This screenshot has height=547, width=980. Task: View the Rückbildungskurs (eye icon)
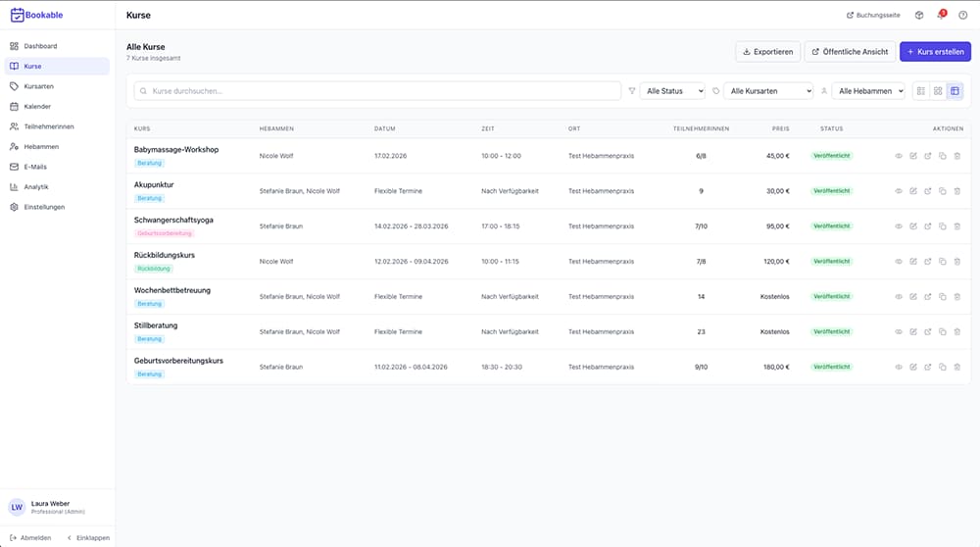(x=898, y=262)
